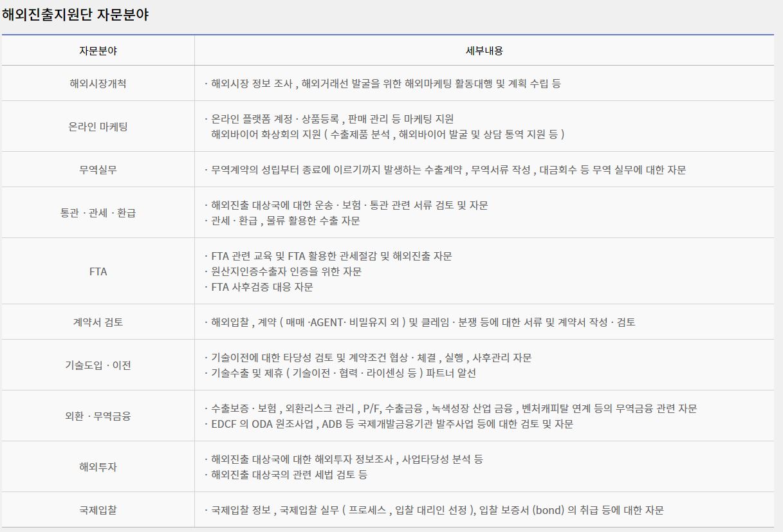Click the 통관 · 관세 · 환급 category cell

pyautogui.click(x=98, y=213)
